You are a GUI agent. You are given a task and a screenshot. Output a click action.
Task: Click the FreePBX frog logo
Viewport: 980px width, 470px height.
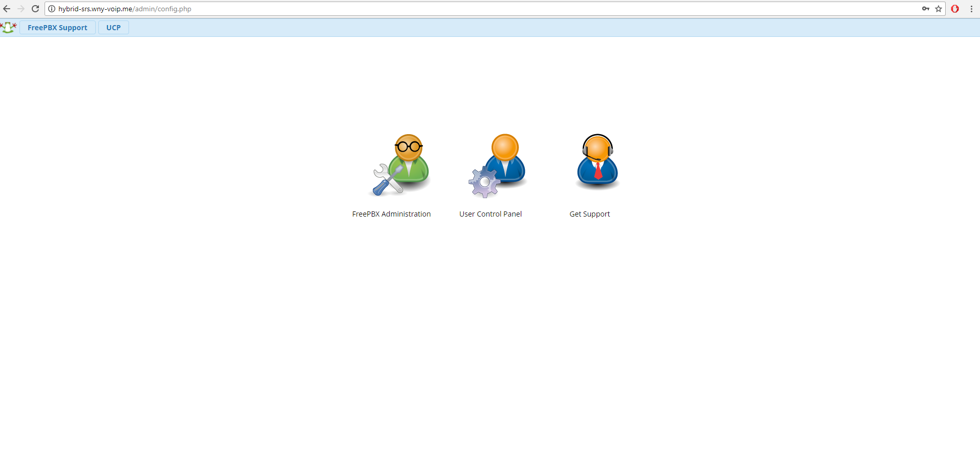[9, 28]
